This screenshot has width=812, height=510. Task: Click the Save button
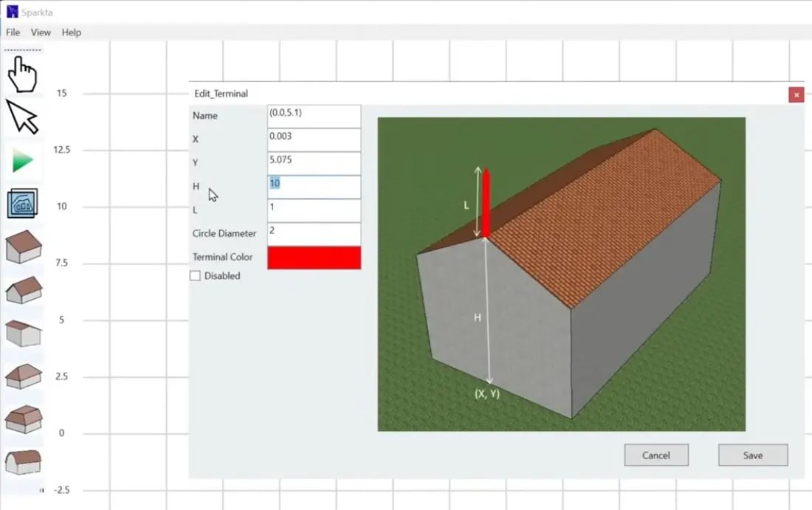(752, 455)
